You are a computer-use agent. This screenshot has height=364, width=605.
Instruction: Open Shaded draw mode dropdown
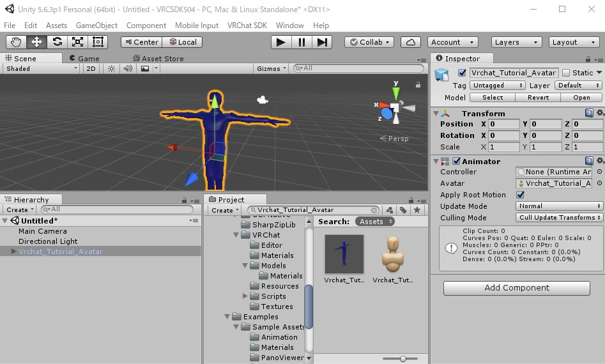pyautogui.click(x=41, y=68)
